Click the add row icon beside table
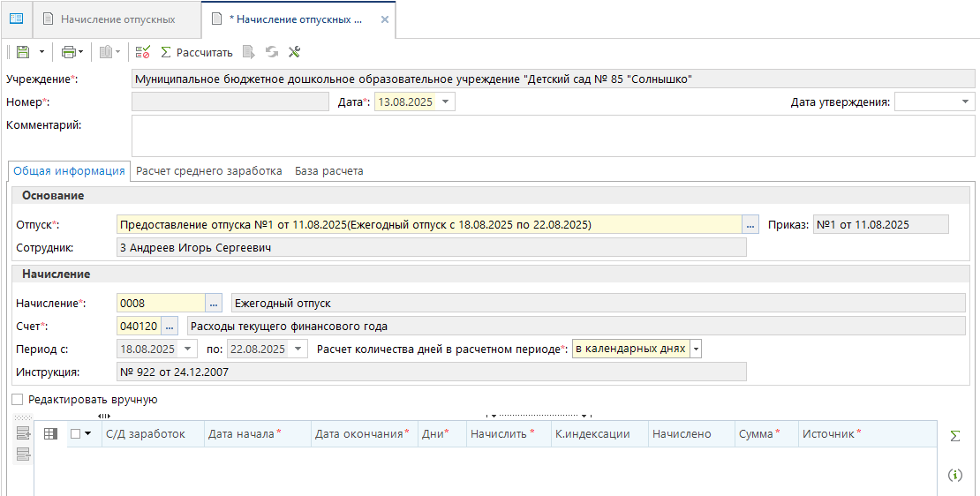This screenshot has width=980, height=496. click(x=23, y=433)
